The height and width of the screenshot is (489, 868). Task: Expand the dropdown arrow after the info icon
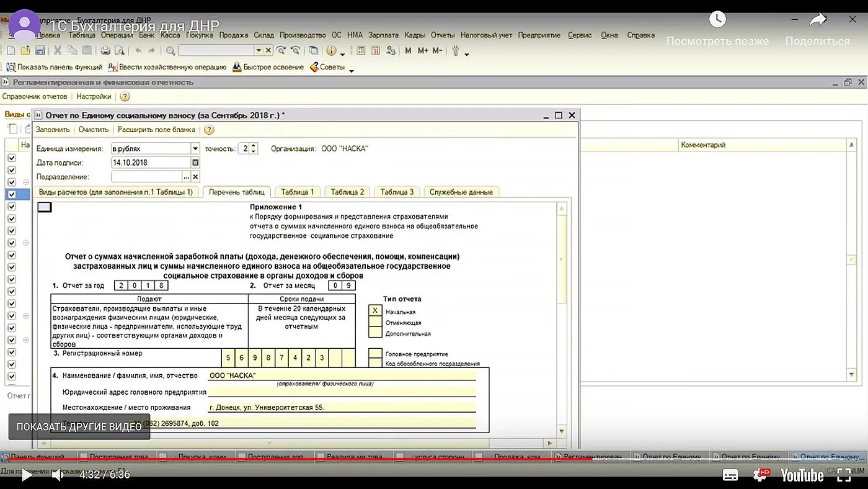click(x=342, y=55)
